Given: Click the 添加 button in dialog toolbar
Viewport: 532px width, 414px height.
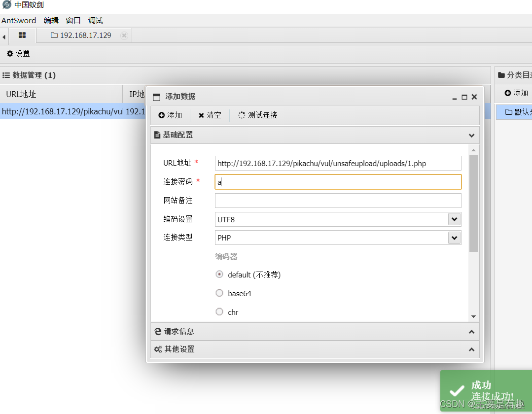Looking at the screenshot, I should 170,115.
